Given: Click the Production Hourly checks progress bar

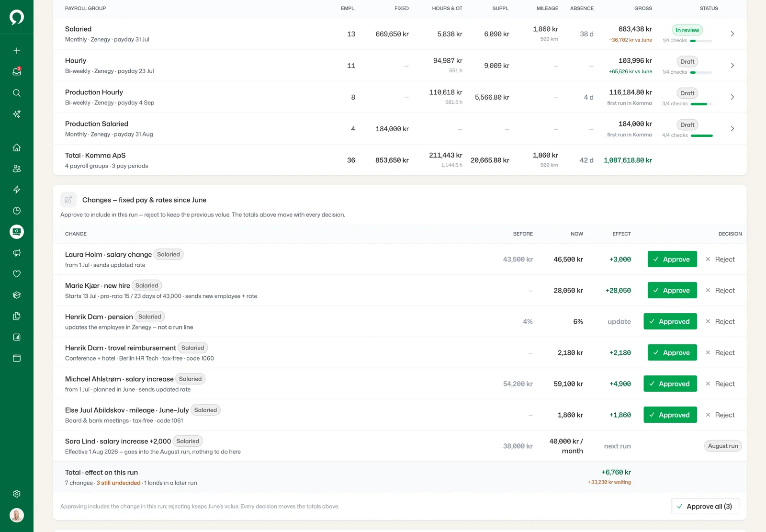Looking at the screenshot, I should click(702, 104).
